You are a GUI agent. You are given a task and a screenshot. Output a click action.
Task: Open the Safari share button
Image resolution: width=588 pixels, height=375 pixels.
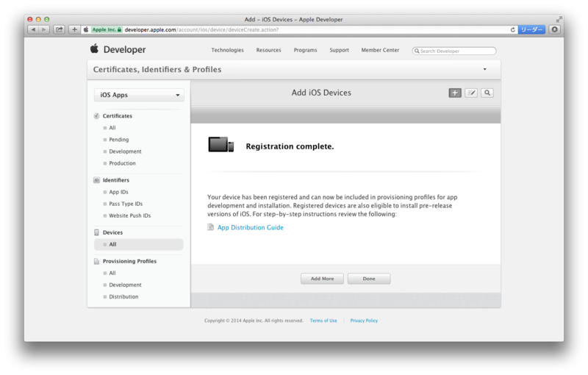pyautogui.click(x=59, y=29)
